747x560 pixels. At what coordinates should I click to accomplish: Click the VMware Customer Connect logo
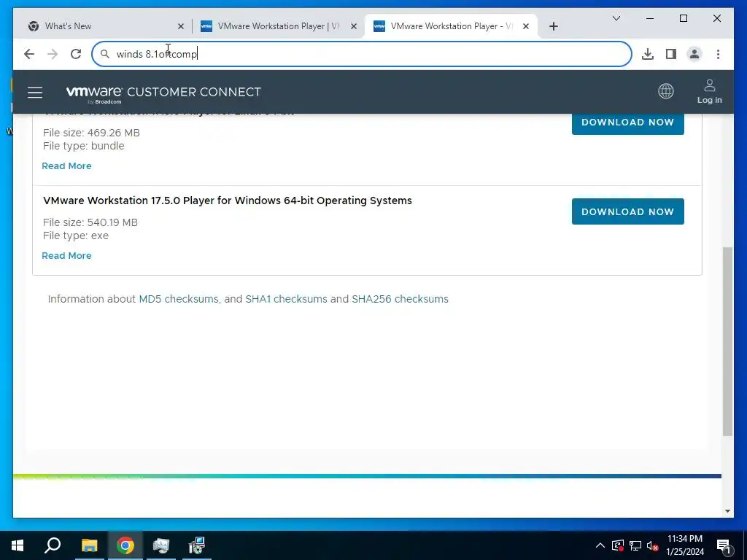[x=163, y=93]
